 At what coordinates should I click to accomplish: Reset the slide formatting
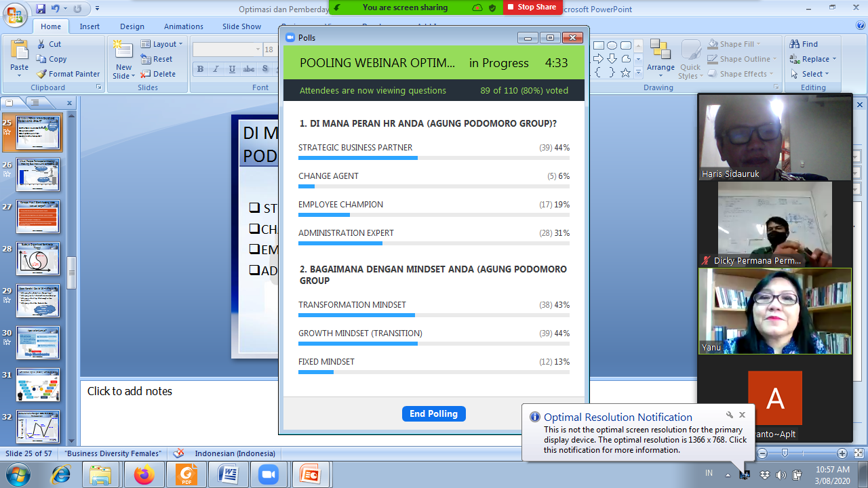tap(157, 59)
